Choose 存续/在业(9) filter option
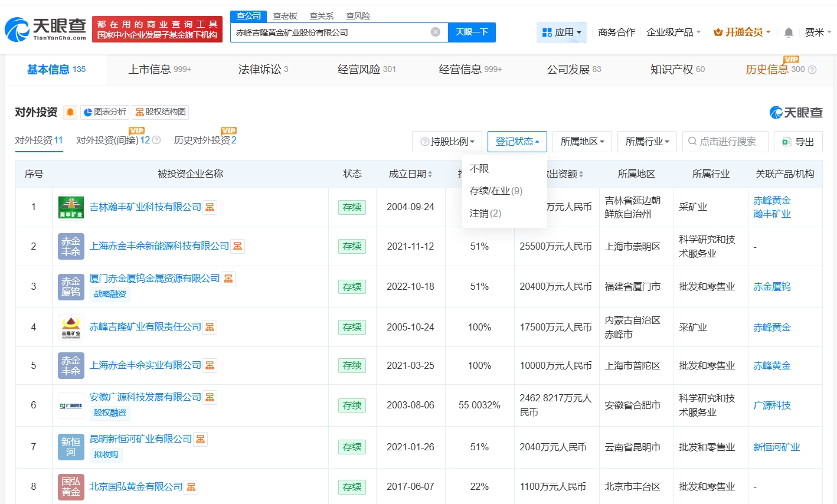The width and height of the screenshot is (837, 504). click(x=496, y=191)
